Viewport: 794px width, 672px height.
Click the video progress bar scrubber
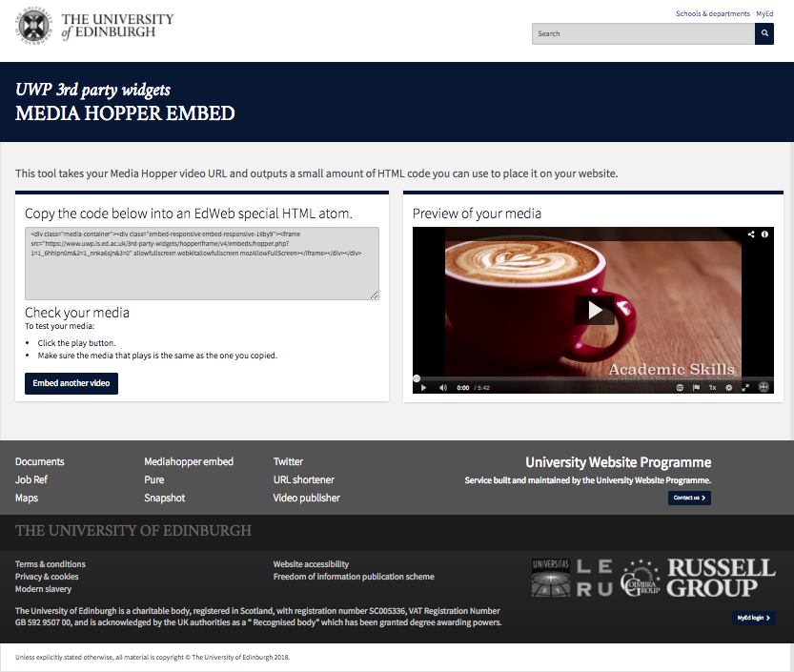click(x=417, y=378)
